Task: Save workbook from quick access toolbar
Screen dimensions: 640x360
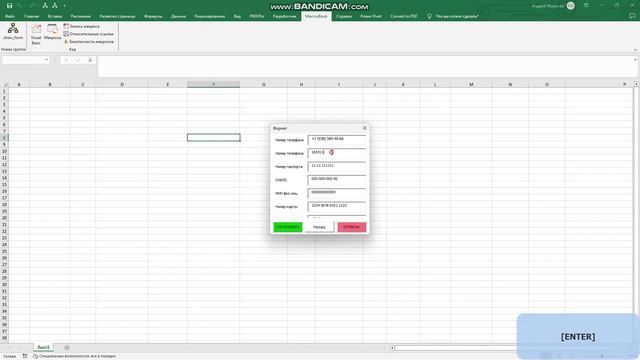Action: point(9,6)
